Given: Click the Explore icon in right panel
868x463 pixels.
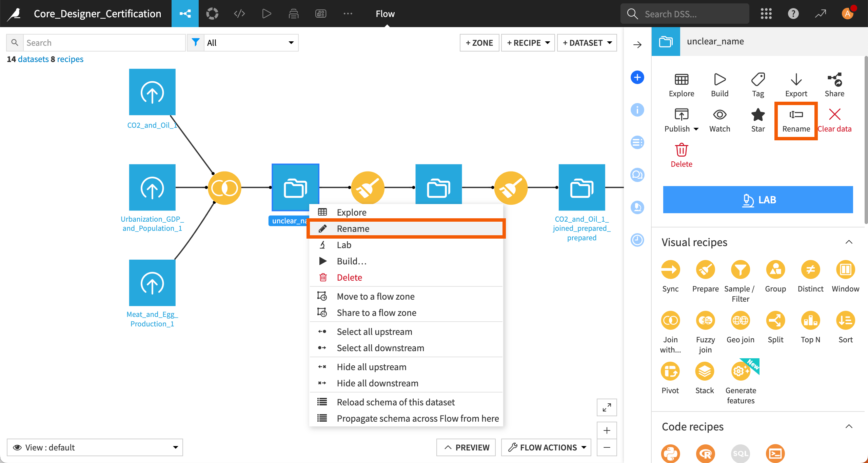Looking at the screenshot, I should pos(681,80).
